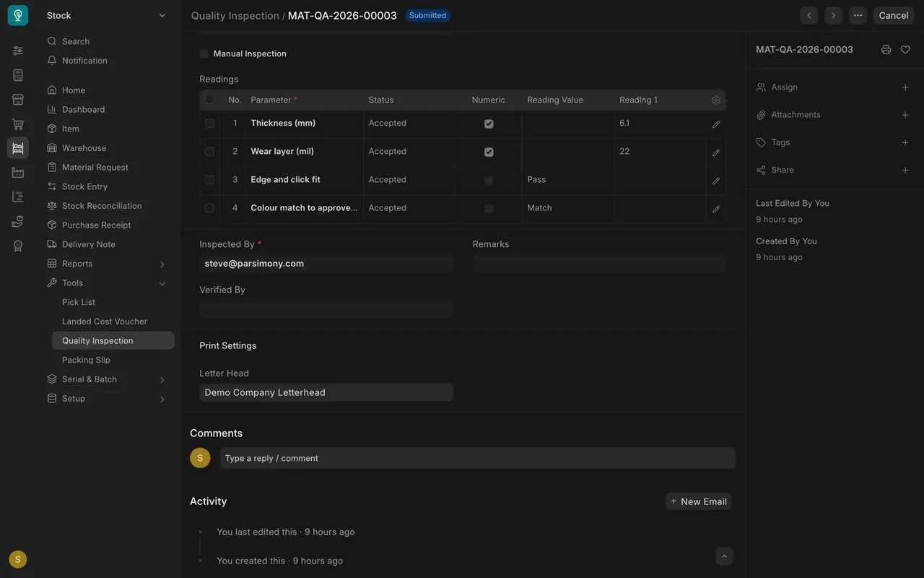Toggle the Numeric checkbox for Thickness (mm)

click(489, 124)
